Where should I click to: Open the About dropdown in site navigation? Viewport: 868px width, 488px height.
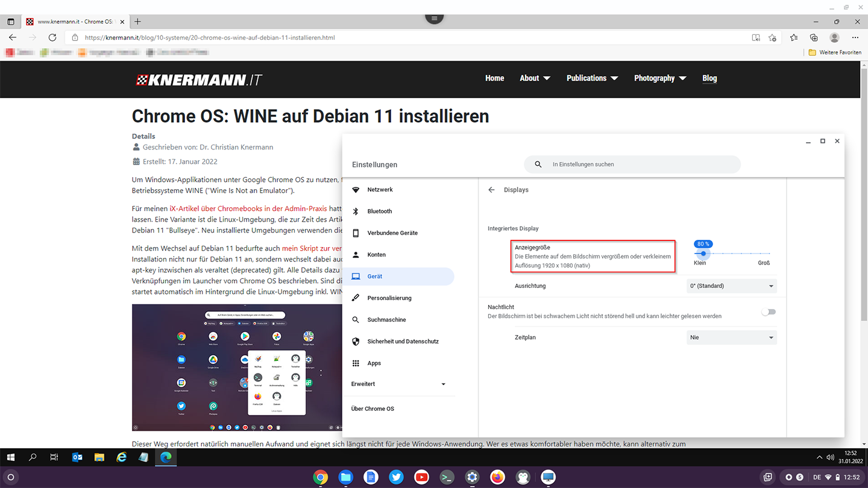[x=535, y=78]
